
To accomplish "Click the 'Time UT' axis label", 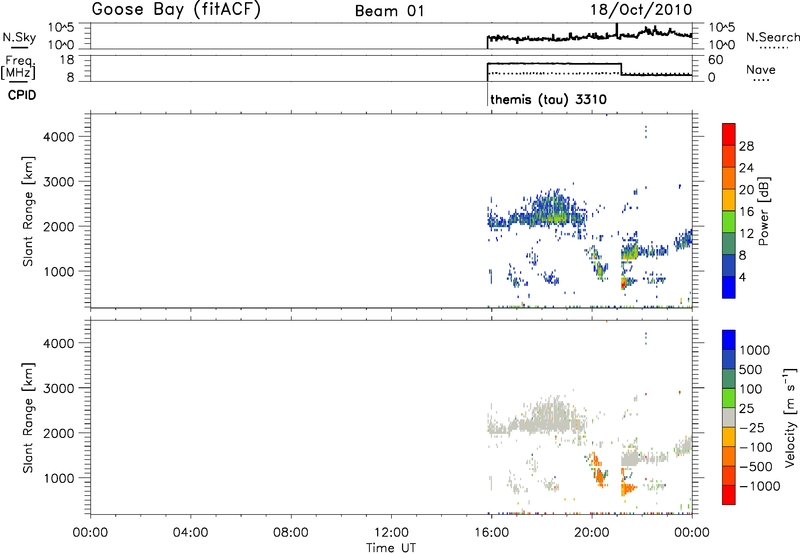I will (391, 548).
